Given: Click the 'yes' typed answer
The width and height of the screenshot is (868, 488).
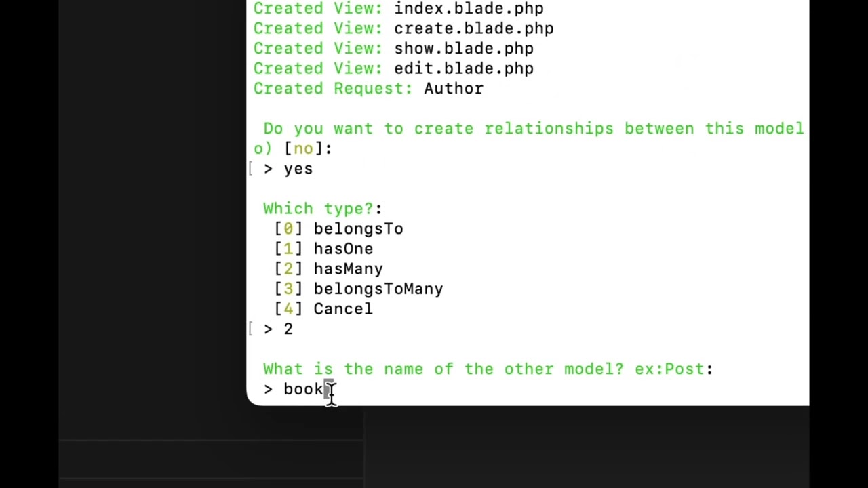Looking at the screenshot, I should click(298, 169).
